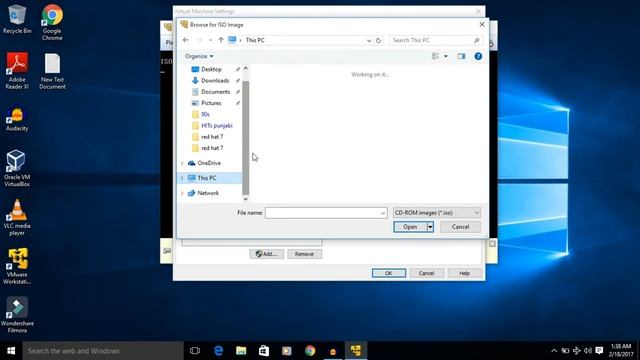Screen dimensions: 640x360
Task: Open the Open button's split dropdown arrow
Action: 430,227
